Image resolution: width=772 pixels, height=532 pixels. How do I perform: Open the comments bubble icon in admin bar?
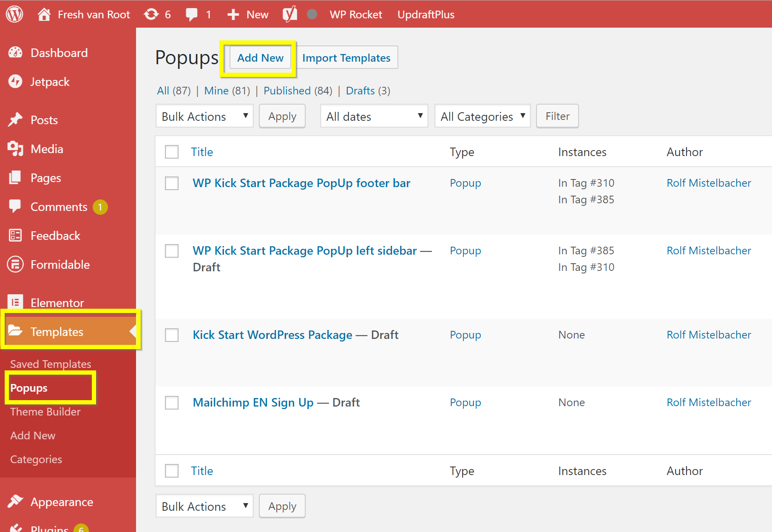click(192, 14)
